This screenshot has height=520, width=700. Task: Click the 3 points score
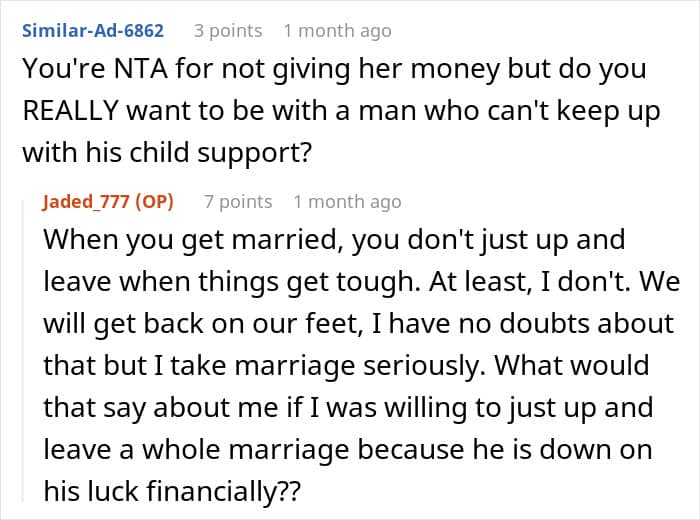pos(228,31)
